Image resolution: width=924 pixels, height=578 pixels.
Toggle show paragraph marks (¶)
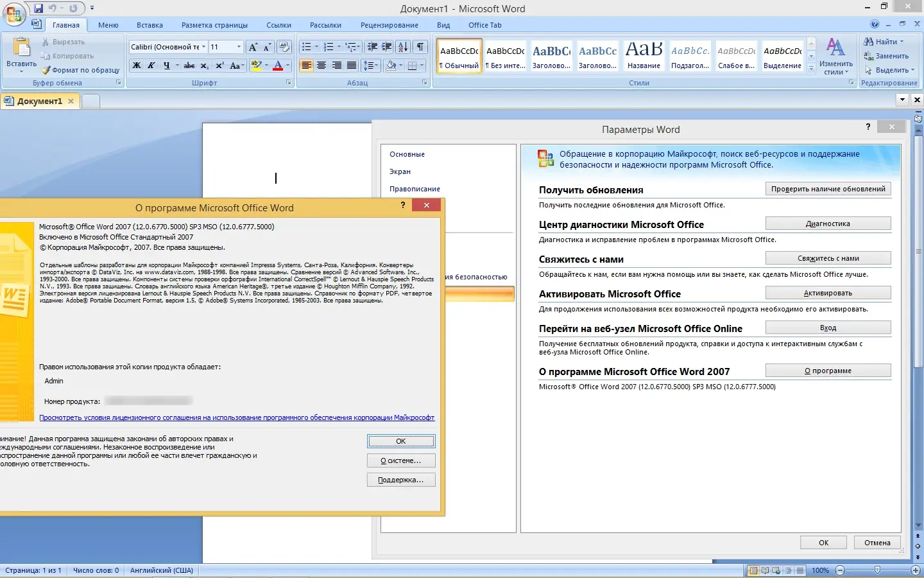pos(420,47)
